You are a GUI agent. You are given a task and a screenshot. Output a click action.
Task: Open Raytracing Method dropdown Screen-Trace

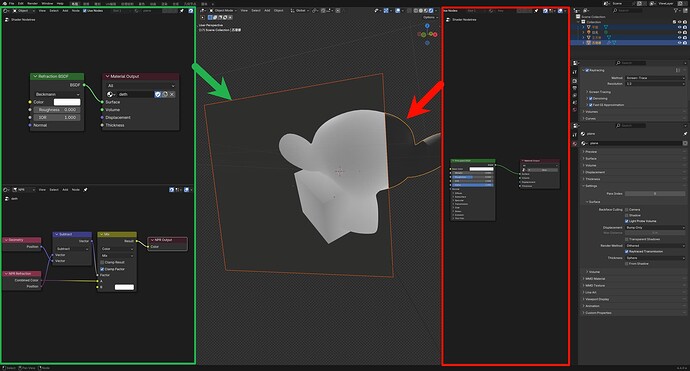655,78
